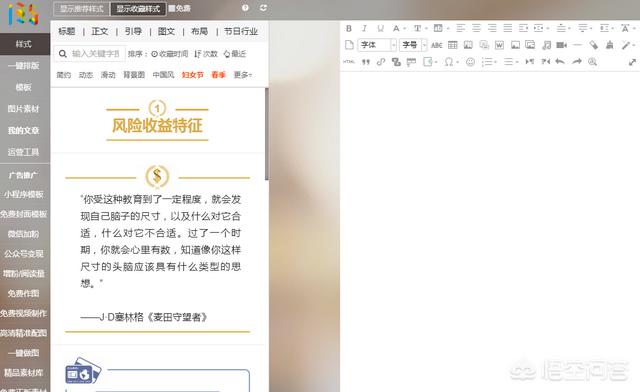Import a Word document

coord(499,45)
